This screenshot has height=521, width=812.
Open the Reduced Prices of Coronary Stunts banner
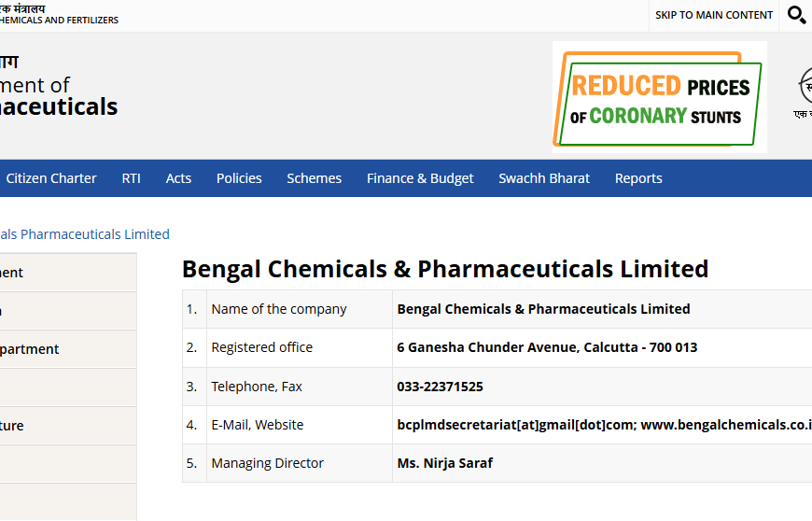[x=659, y=97]
